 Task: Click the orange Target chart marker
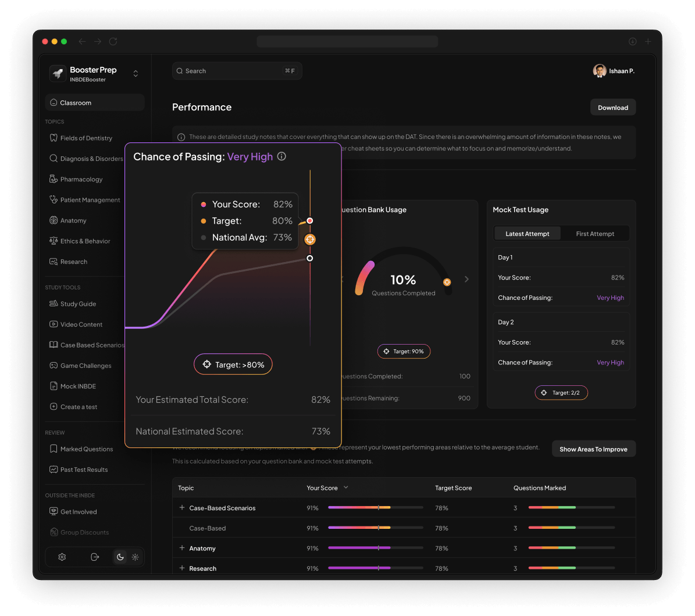click(310, 239)
